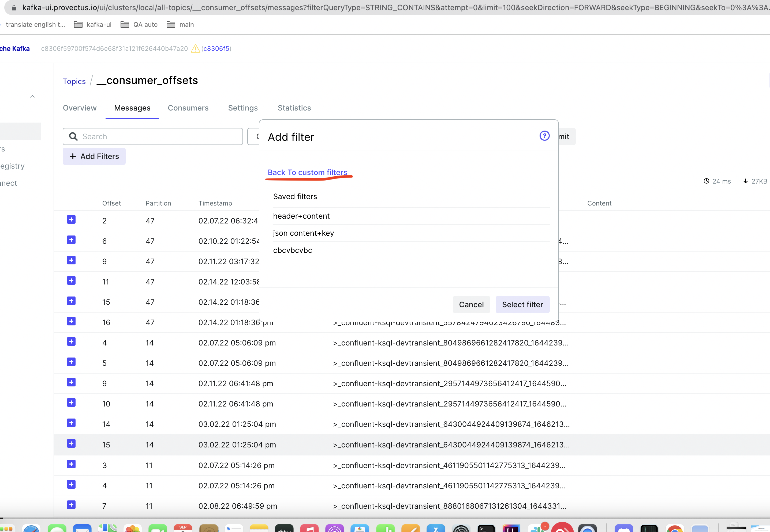The width and height of the screenshot is (770, 532).
Task: Expand the message row at offset 2
Action: [x=71, y=220]
